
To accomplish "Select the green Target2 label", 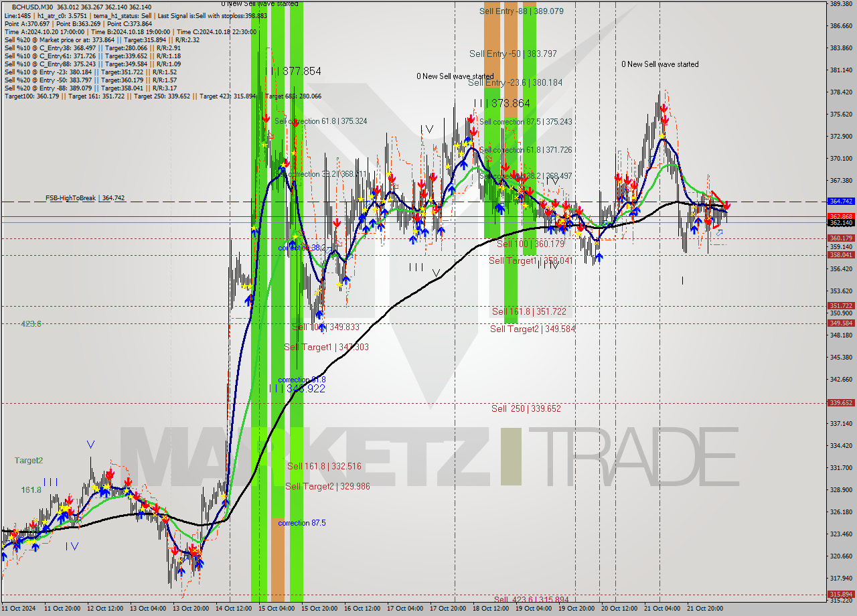I will tap(29, 461).
